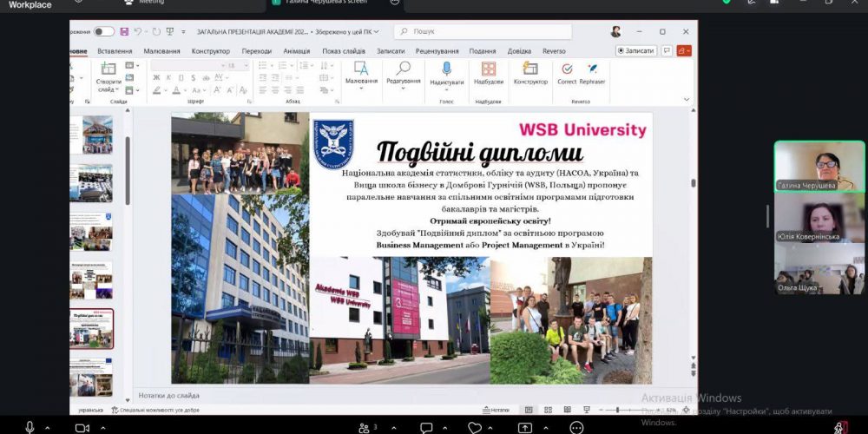Switch to Reading view icon
Image resolution: width=868 pixels, height=434 pixels.
tap(568, 411)
